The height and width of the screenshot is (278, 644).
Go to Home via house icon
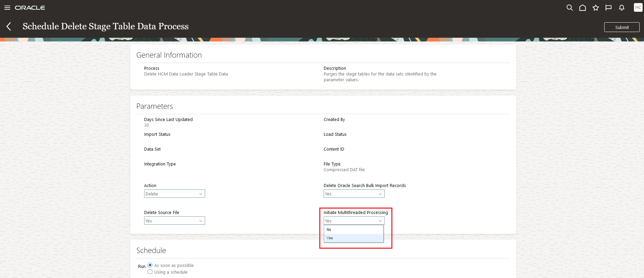[x=583, y=7]
